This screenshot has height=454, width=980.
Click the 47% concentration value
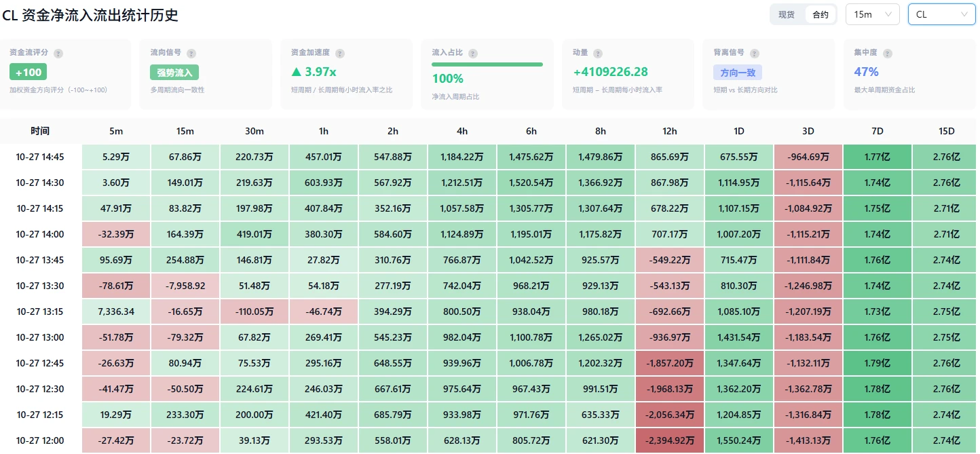[x=867, y=72]
